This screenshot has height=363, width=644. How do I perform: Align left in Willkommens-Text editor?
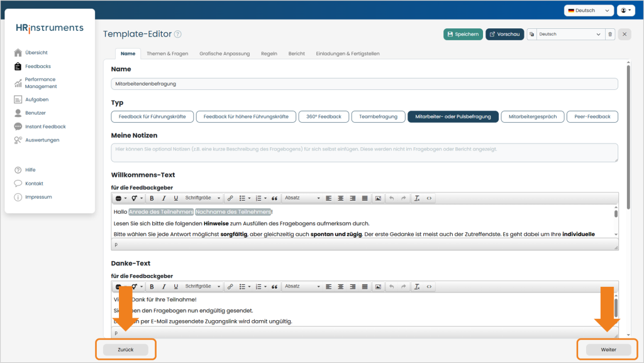pyautogui.click(x=328, y=198)
